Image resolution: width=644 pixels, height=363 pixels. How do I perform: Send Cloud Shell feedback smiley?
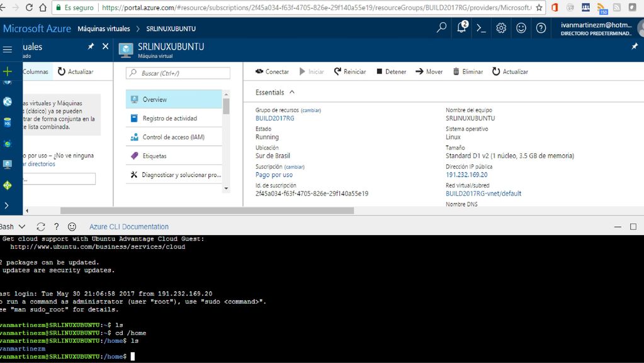(x=72, y=226)
